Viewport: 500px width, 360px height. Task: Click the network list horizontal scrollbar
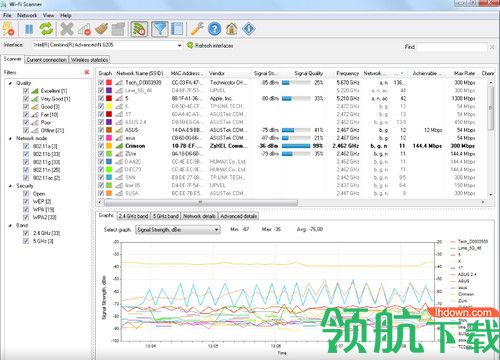point(201,202)
